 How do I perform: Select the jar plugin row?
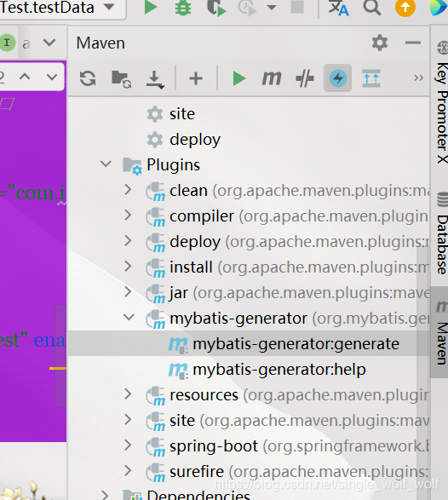(249, 293)
